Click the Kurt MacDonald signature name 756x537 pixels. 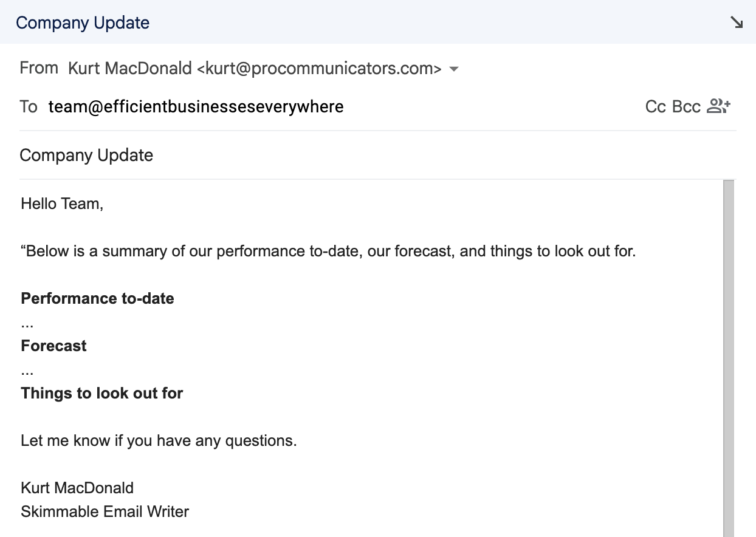pyautogui.click(x=77, y=488)
